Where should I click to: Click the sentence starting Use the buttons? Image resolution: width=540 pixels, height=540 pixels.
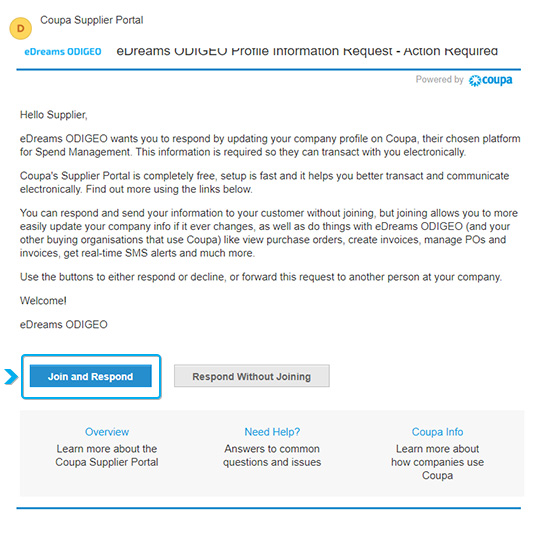pyautogui.click(x=261, y=277)
